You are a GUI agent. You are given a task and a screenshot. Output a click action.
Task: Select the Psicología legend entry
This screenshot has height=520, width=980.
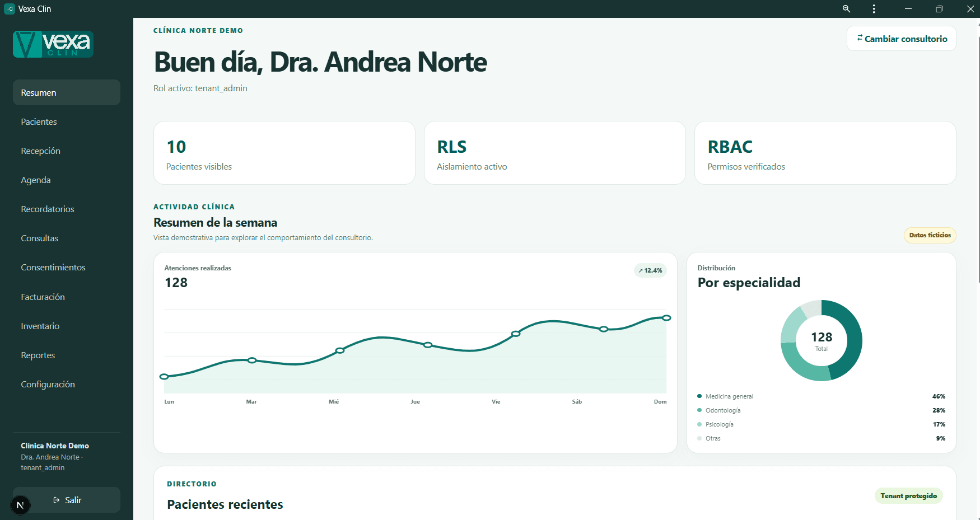pyautogui.click(x=821, y=424)
